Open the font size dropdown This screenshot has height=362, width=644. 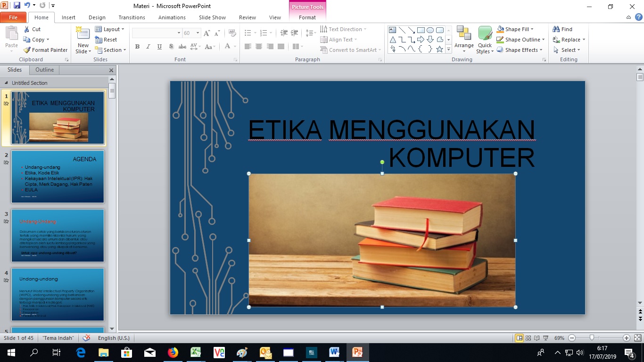pos(198,33)
